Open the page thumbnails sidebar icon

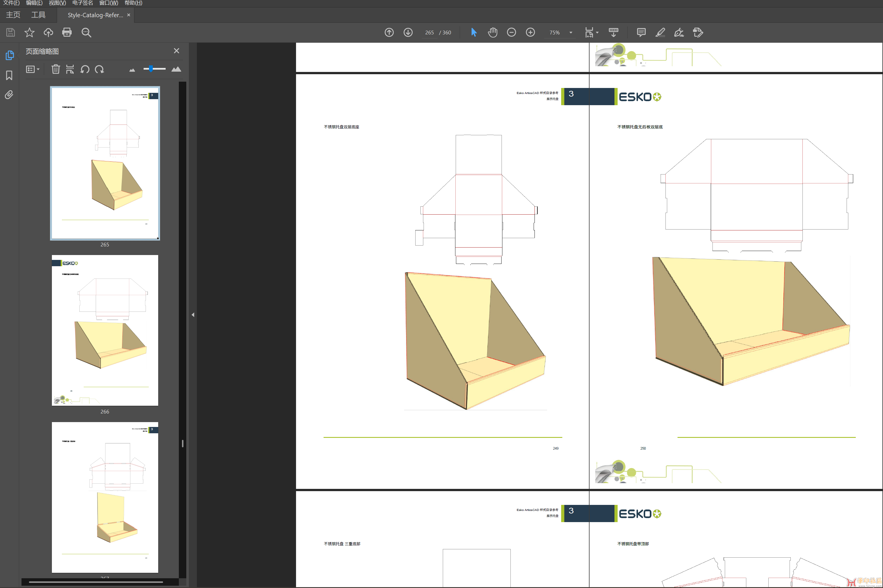[10, 56]
